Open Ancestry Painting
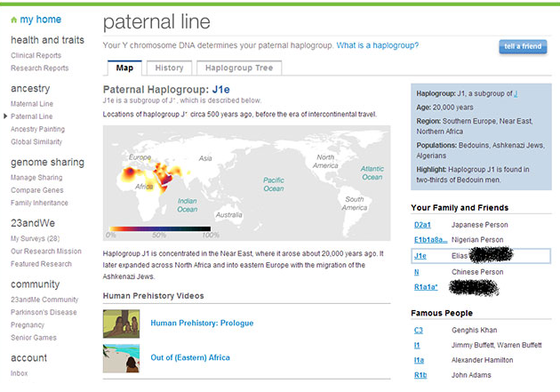Image resolution: width=560 pixels, height=392 pixels. (37, 129)
